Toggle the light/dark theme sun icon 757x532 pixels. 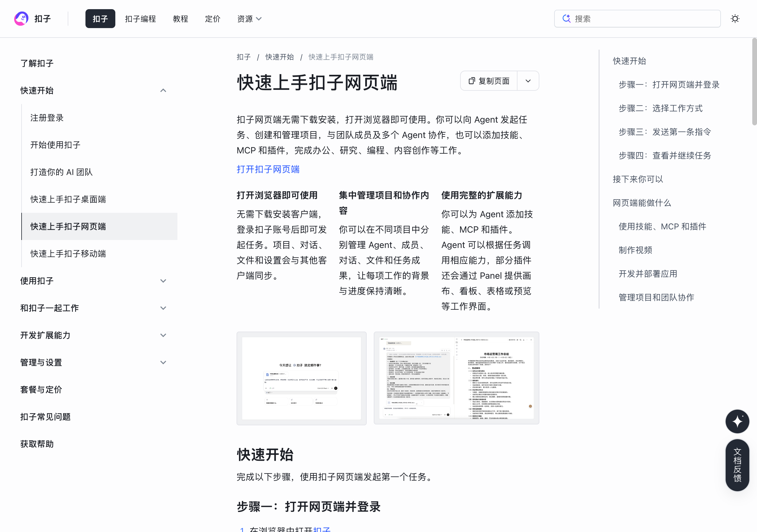point(735,19)
